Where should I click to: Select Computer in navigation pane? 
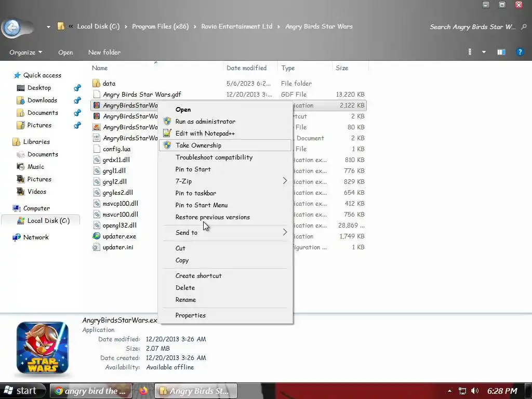point(36,208)
